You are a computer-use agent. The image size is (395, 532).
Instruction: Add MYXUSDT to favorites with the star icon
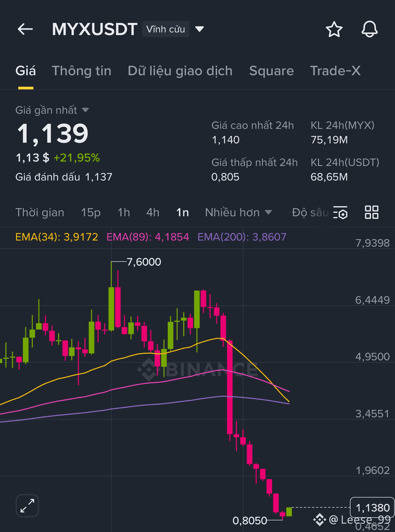tap(334, 29)
